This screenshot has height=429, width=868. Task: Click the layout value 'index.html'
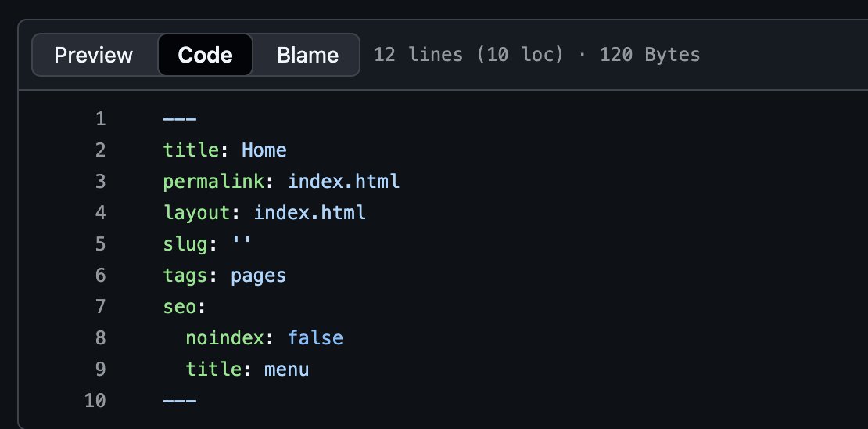tap(310, 213)
